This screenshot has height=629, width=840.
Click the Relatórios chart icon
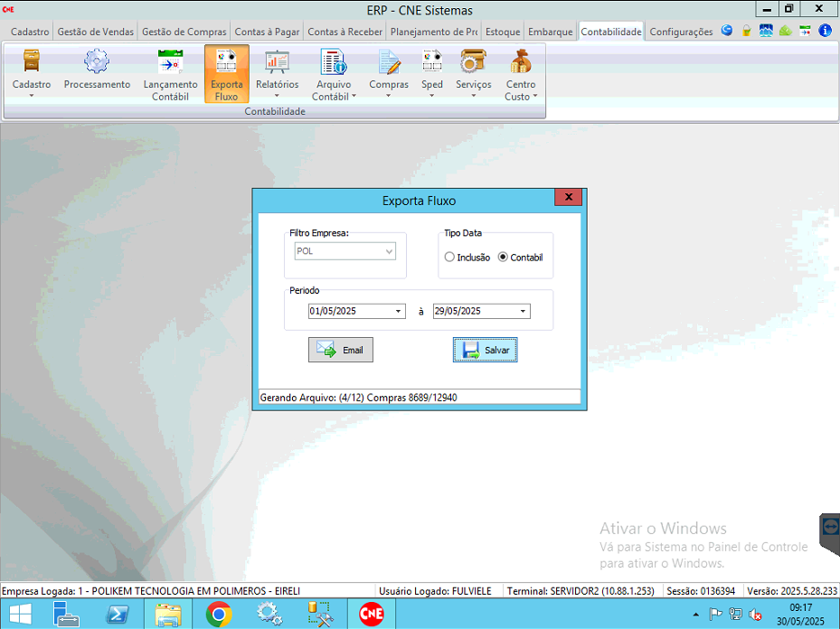pyautogui.click(x=277, y=63)
